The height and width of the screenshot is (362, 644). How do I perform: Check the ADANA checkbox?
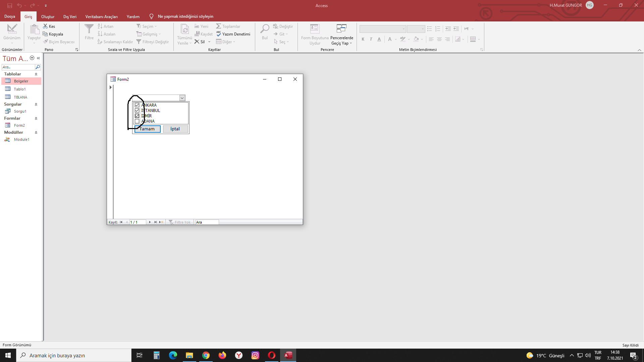137,121
